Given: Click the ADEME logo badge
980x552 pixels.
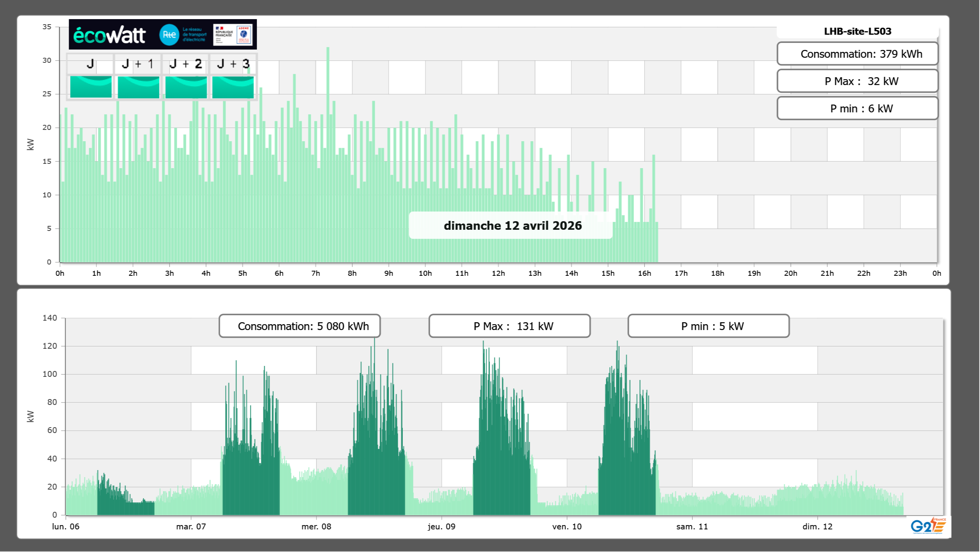Looking at the screenshot, I should pos(244,35).
